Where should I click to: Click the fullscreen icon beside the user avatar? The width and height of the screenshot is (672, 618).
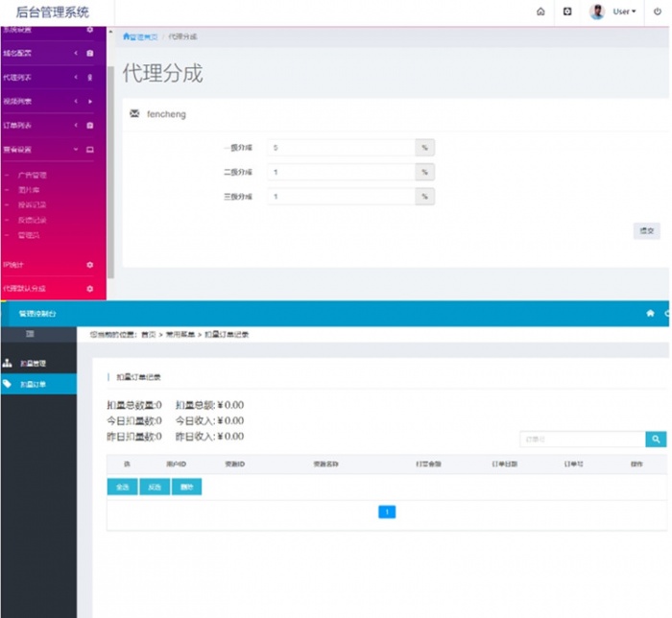tap(567, 12)
